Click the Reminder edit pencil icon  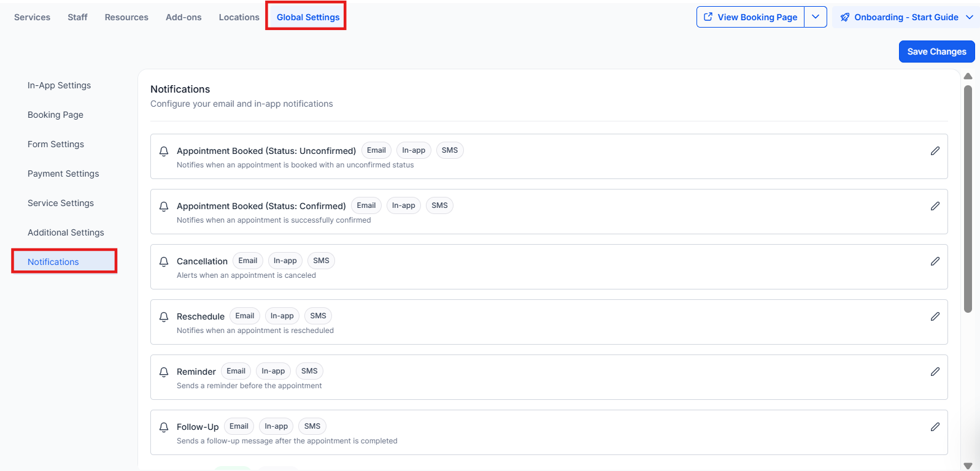(x=935, y=372)
